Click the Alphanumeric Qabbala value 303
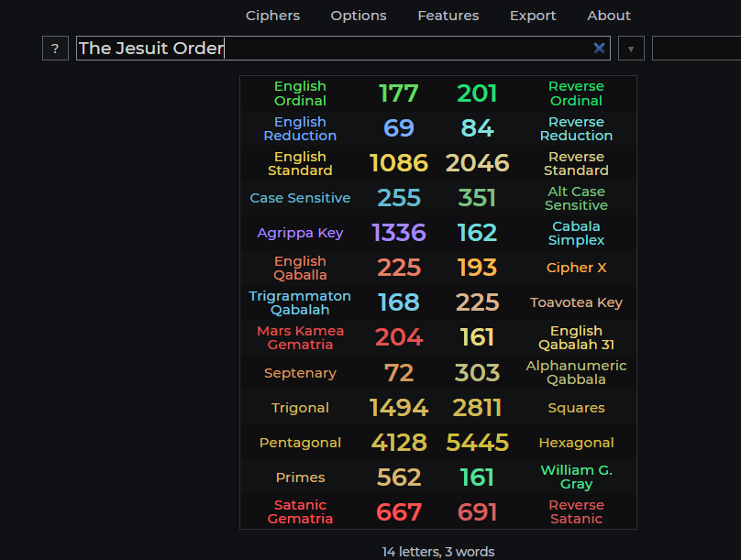This screenshot has width=741, height=560. pos(477,372)
